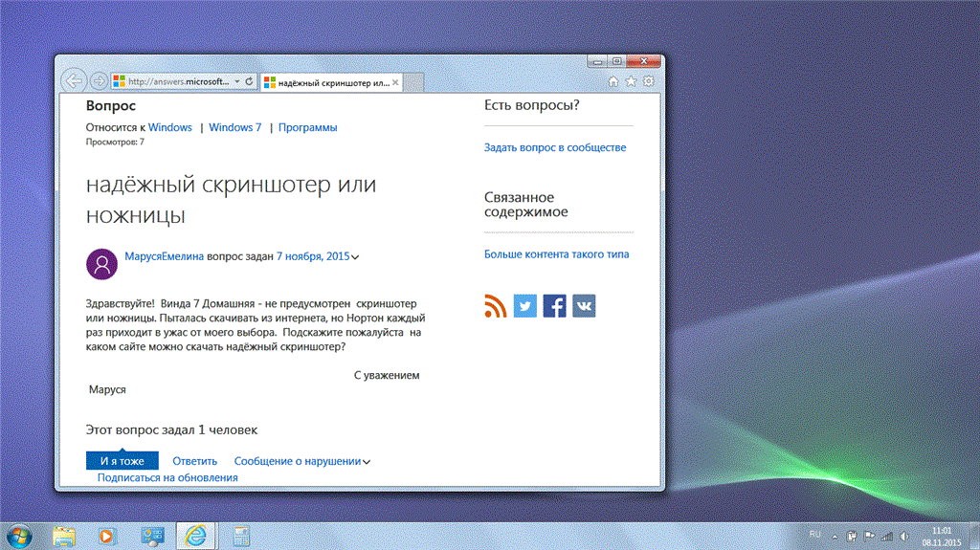Launch Windows Media Player from taskbar
The height and width of the screenshot is (550, 980).
[107, 536]
